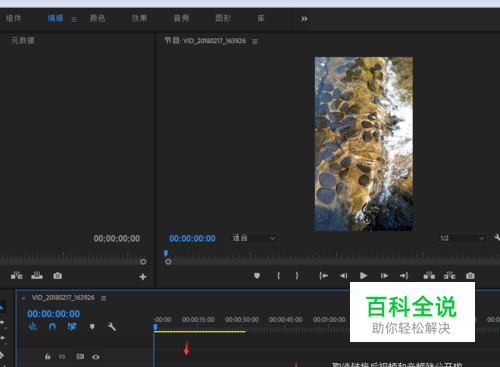
Task: Click the Program monitor settings wrench
Action: click(497, 238)
